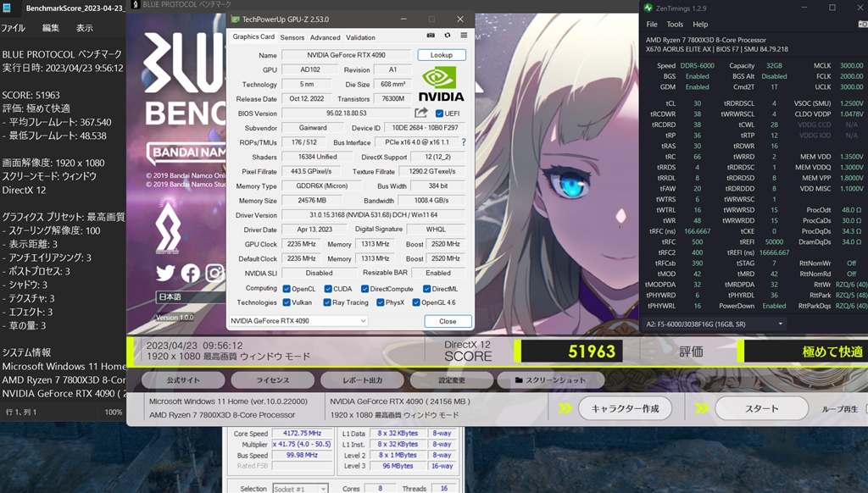Click the GPU Name field in GPU-Z
Image resolution: width=868 pixels, height=493 pixels.
[x=347, y=55]
